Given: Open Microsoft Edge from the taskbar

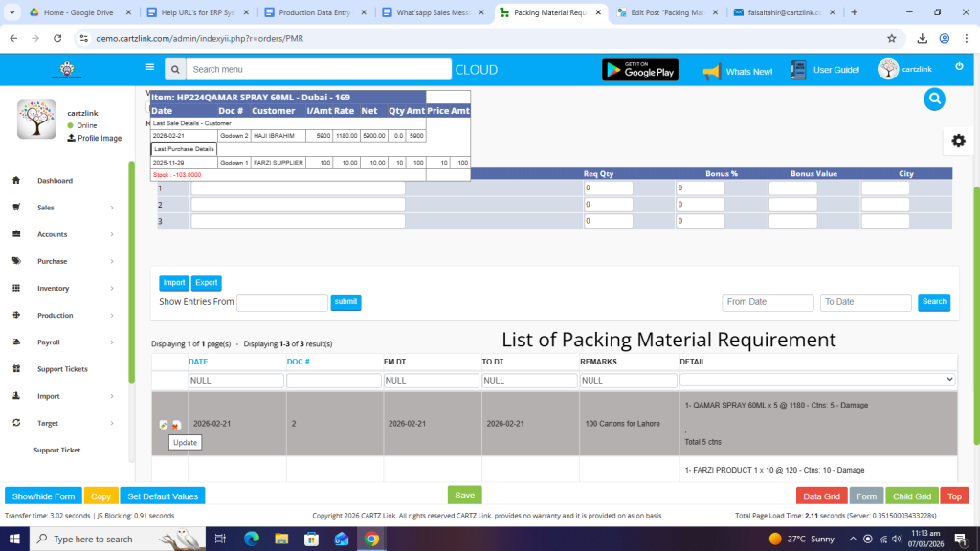Looking at the screenshot, I should pyautogui.click(x=253, y=539).
